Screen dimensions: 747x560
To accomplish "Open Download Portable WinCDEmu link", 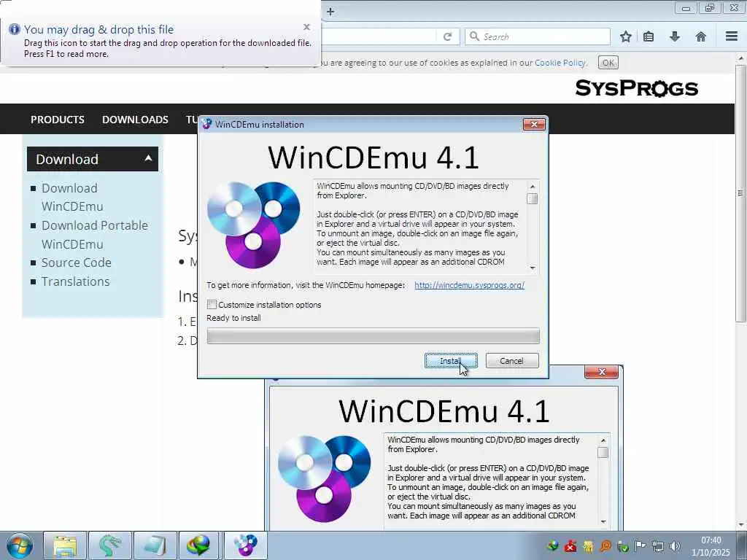I will [x=95, y=234].
